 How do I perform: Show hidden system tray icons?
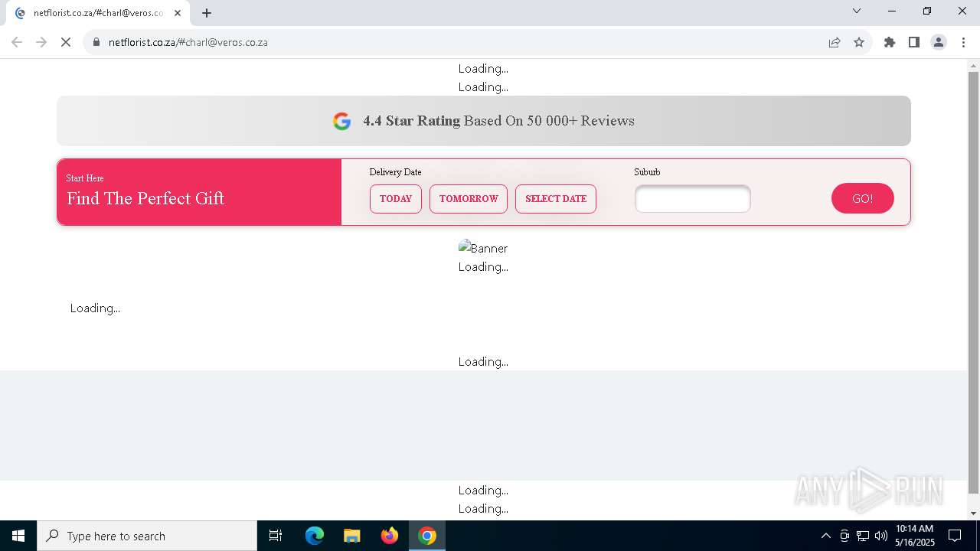[825, 536]
